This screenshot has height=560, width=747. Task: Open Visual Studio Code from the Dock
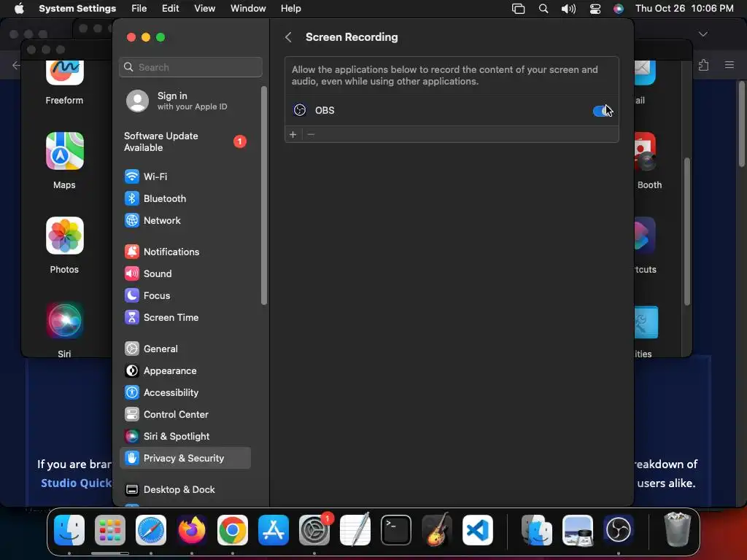(478, 530)
